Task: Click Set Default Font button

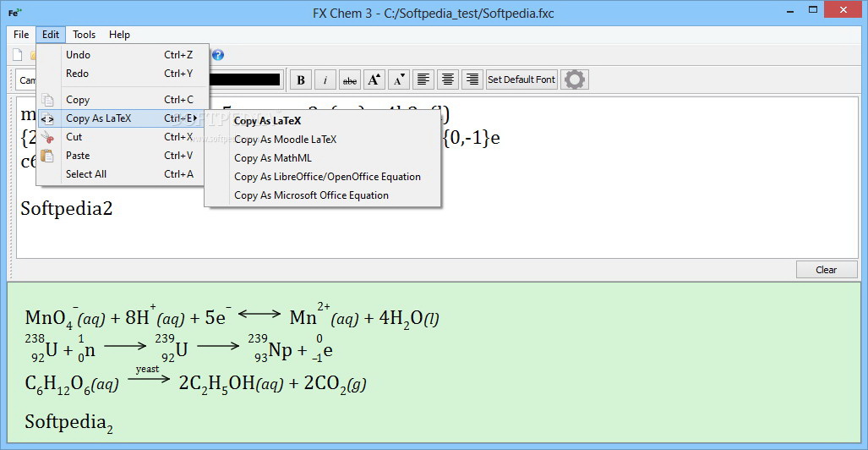Action: tap(521, 80)
